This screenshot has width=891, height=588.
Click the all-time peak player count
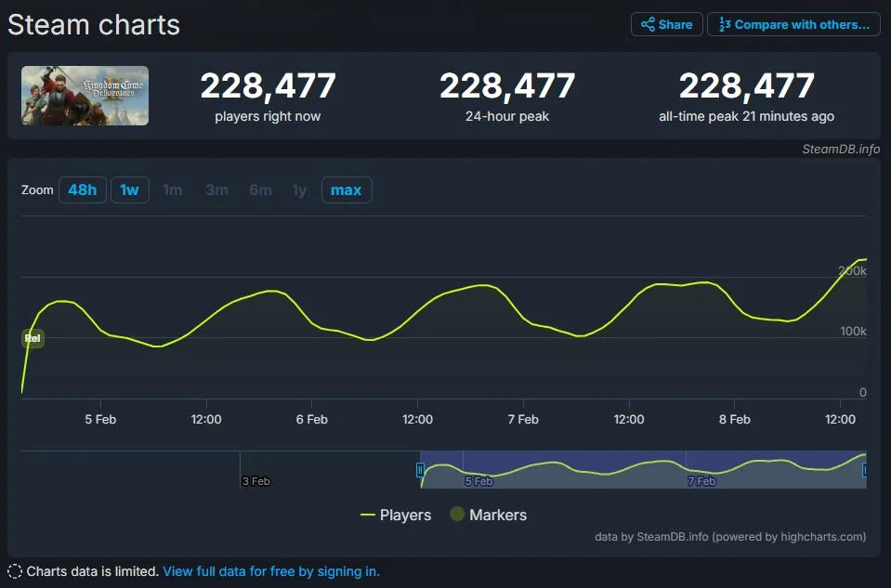746,86
